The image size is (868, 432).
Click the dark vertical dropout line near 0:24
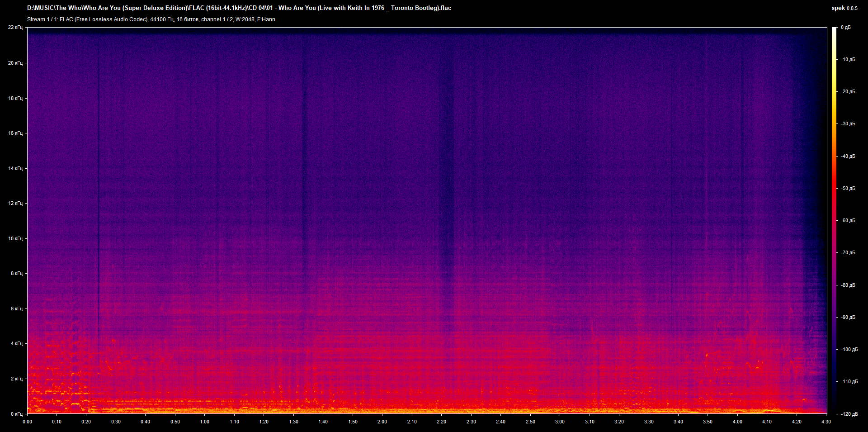coord(99,181)
